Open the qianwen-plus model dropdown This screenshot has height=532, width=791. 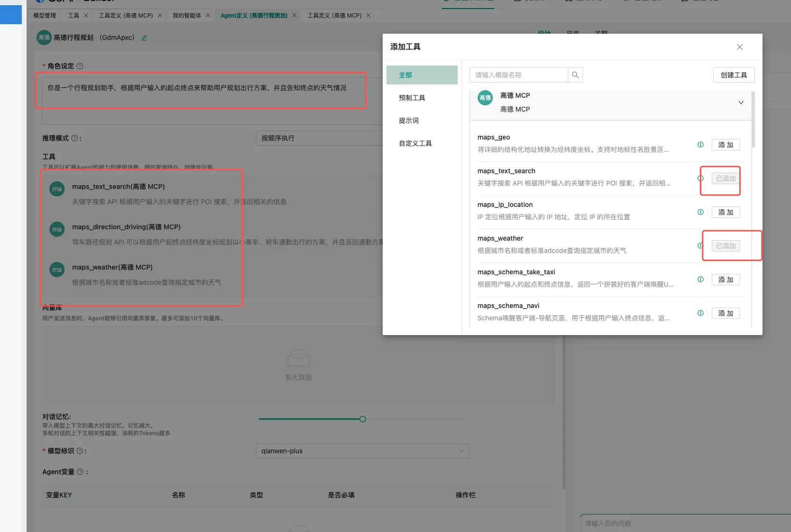point(362,451)
